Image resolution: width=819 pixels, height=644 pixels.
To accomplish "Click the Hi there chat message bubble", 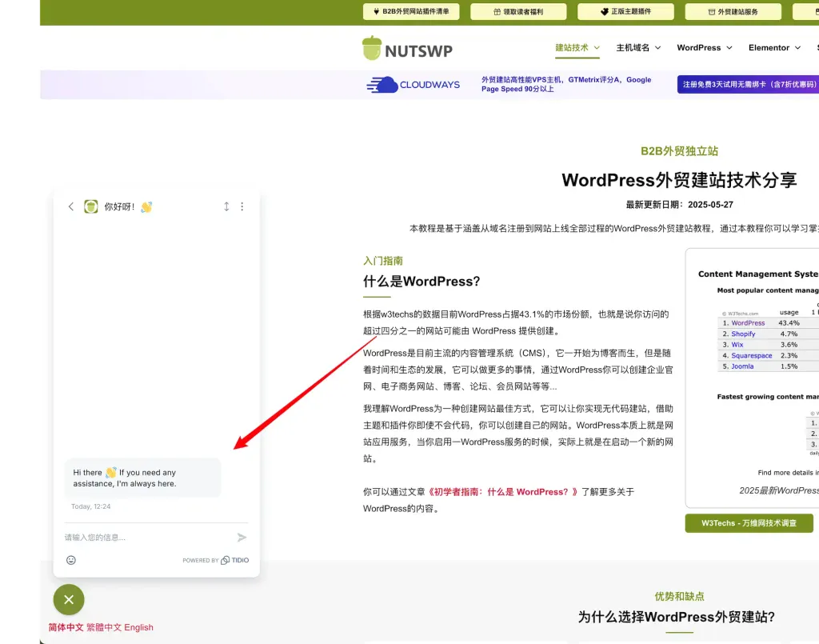I will pos(142,478).
